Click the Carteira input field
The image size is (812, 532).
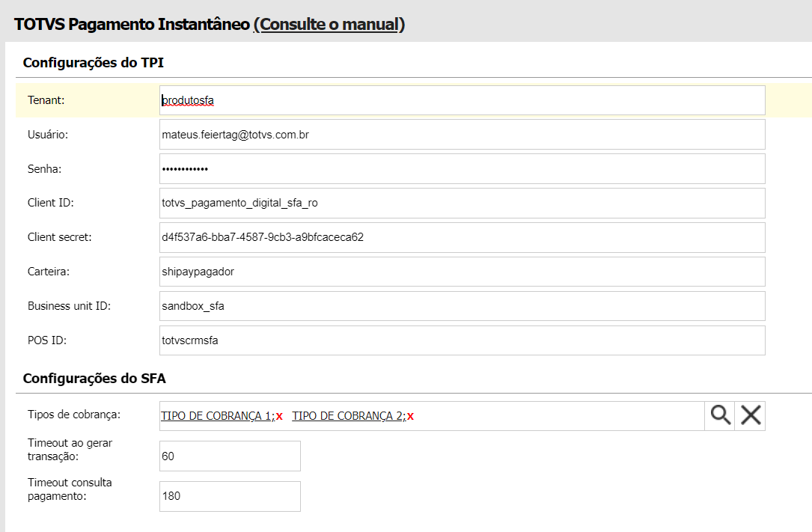tap(462, 272)
